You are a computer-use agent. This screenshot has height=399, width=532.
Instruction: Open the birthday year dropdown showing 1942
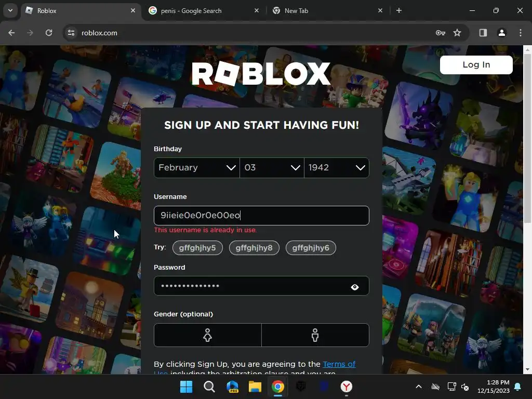pyautogui.click(x=337, y=168)
